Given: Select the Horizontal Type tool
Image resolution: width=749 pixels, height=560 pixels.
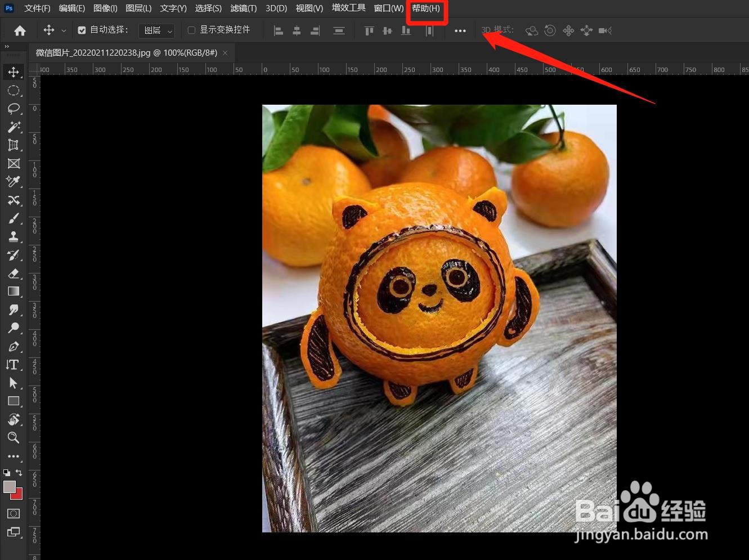Looking at the screenshot, I should (14, 365).
